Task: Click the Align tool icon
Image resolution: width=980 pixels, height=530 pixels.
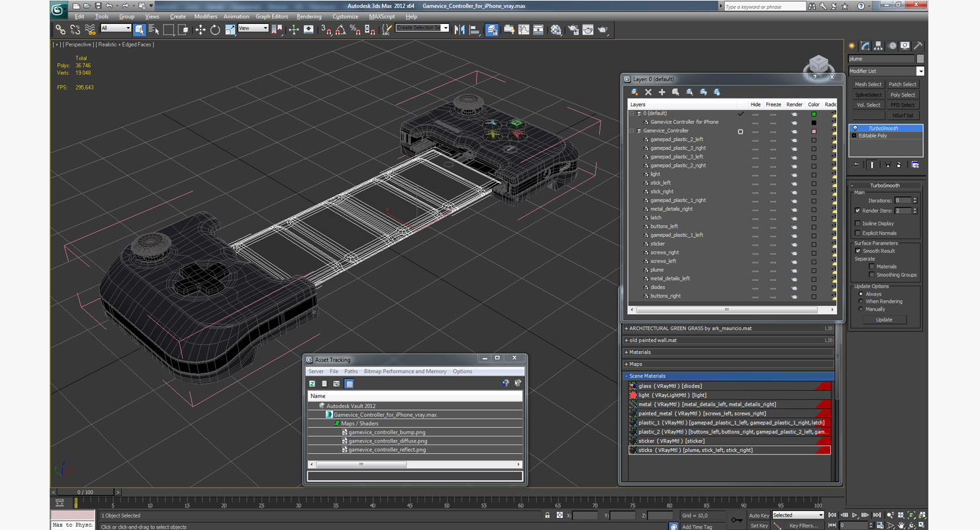Action: (474, 30)
